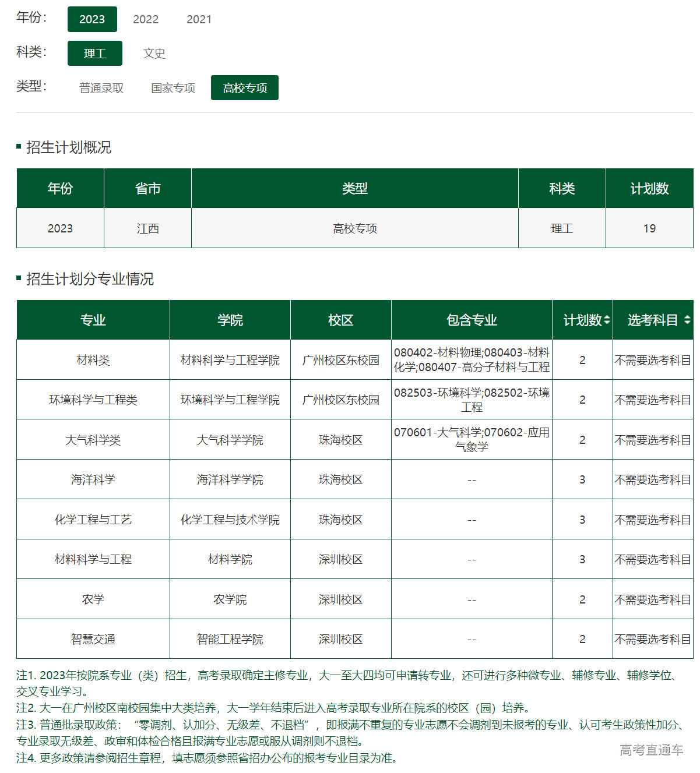This screenshot has height=773, width=700.
Task: Click the selected 高校专项 button
Action: [244, 87]
